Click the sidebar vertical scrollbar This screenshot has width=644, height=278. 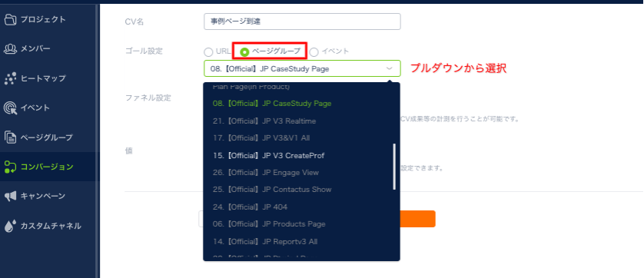[98, 141]
